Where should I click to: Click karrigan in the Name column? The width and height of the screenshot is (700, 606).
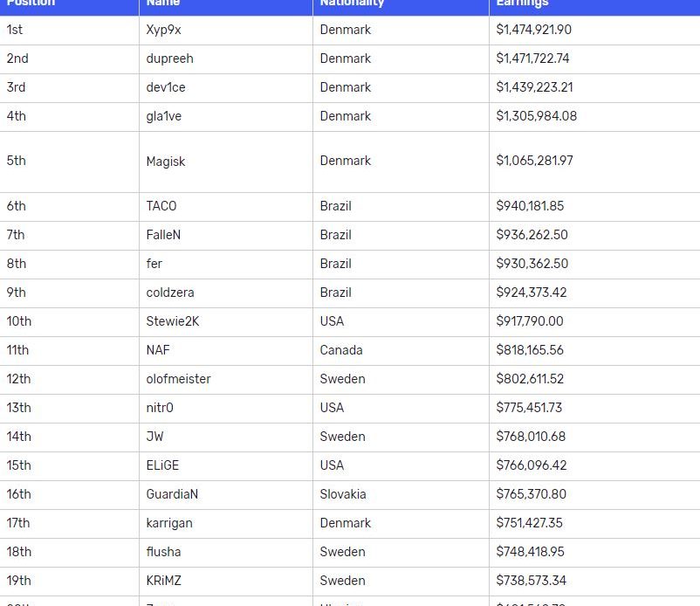[x=169, y=523]
